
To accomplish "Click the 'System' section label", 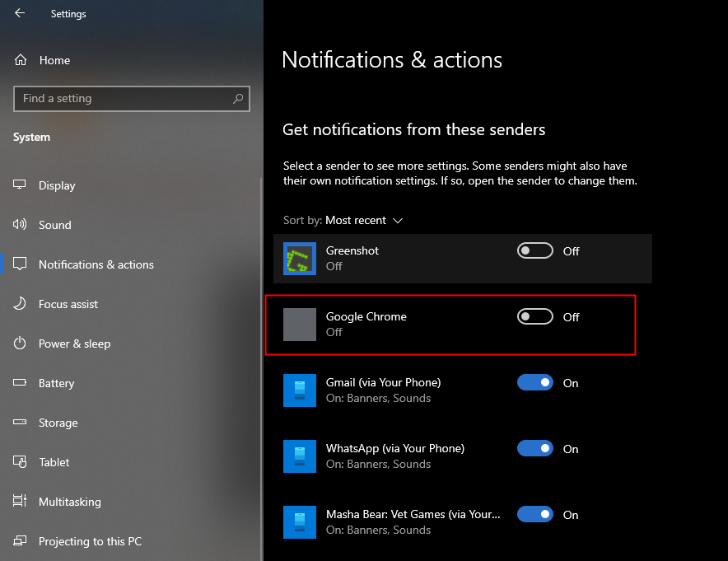I will point(31,137).
